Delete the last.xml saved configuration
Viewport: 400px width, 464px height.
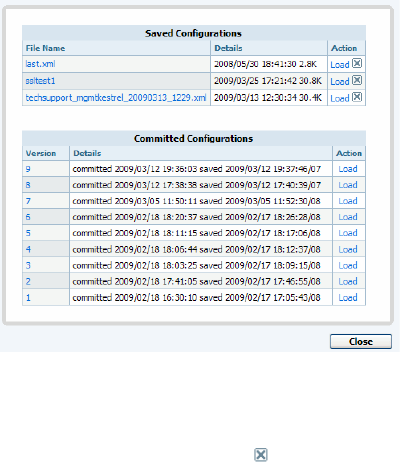coord(357,63)
